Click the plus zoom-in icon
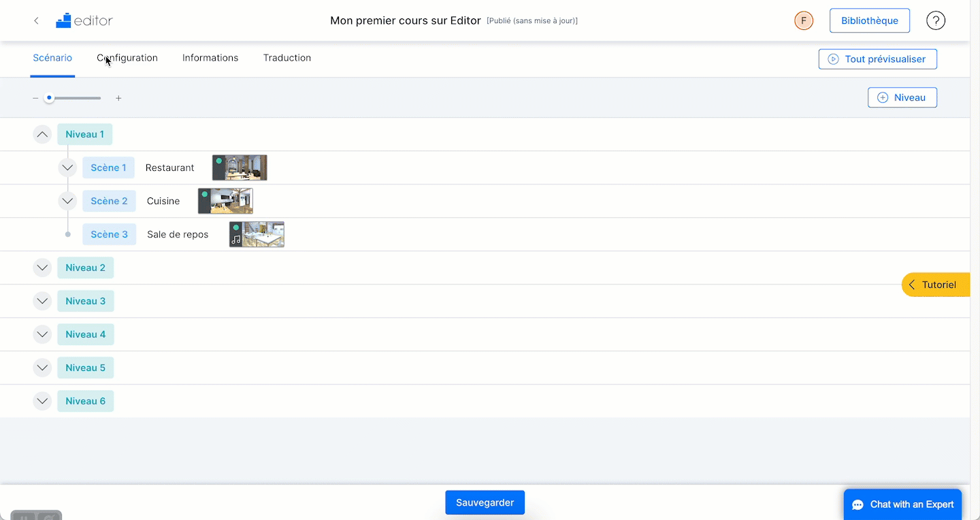Screen dimensions: 980x520 tap(118, 98)
